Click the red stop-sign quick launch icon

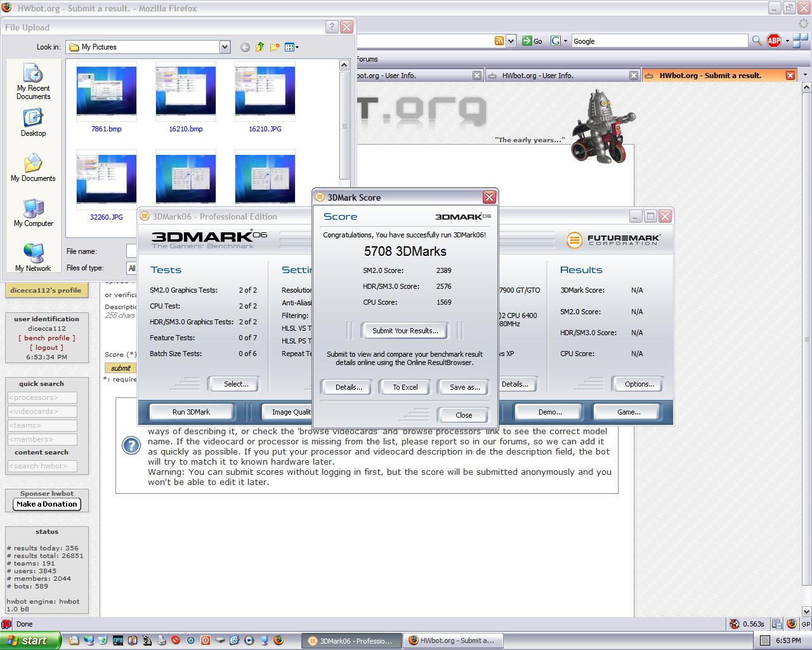click(x=175, y=640)
